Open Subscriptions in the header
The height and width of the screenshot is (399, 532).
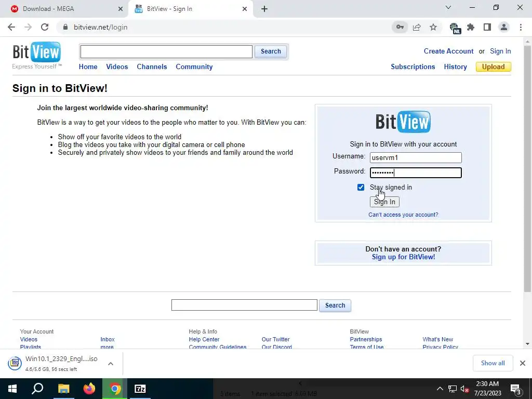(x=413, y=67)
